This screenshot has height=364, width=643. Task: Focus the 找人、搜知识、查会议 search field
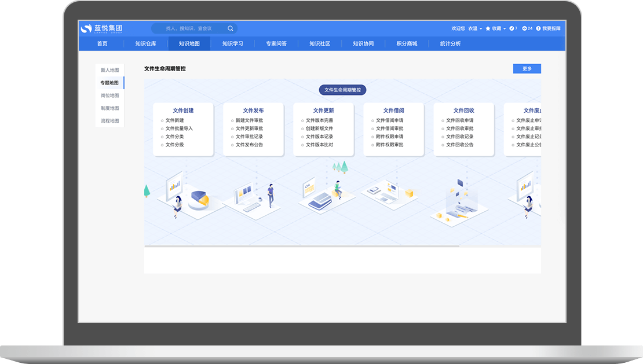pyautogui.click(x=189, y=28)
